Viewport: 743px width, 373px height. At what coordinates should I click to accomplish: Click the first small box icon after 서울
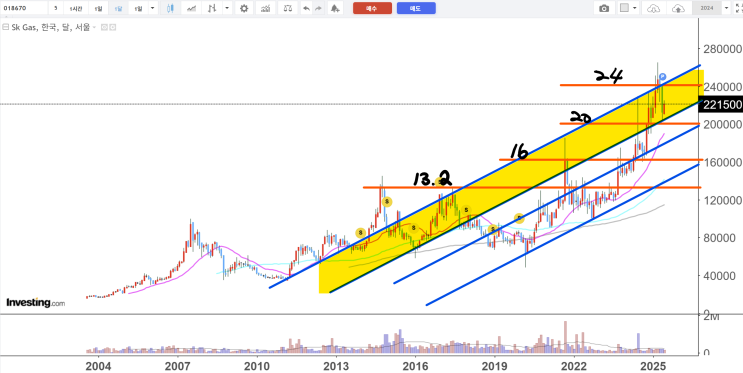[105, 27]
